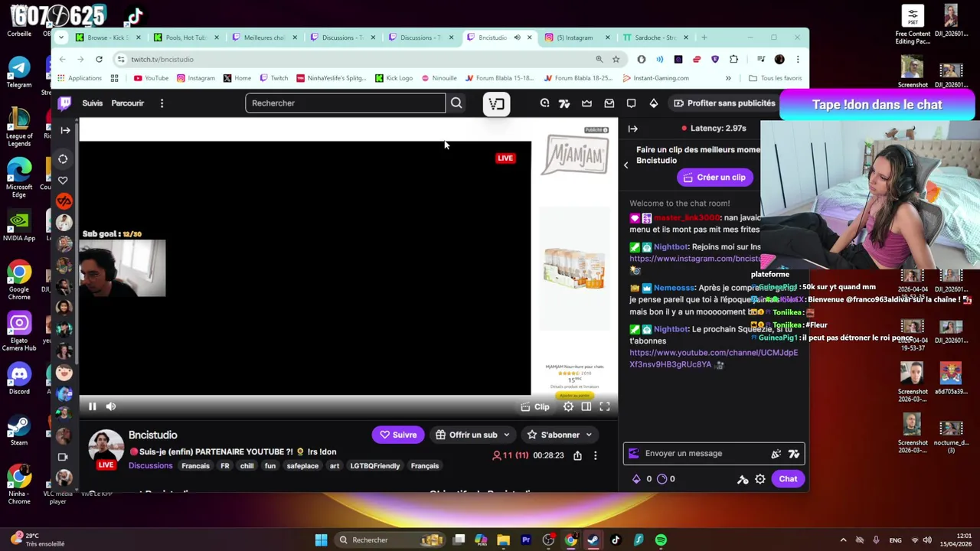Switch to Instagram browser tab
980x551 pixels.
574,37
